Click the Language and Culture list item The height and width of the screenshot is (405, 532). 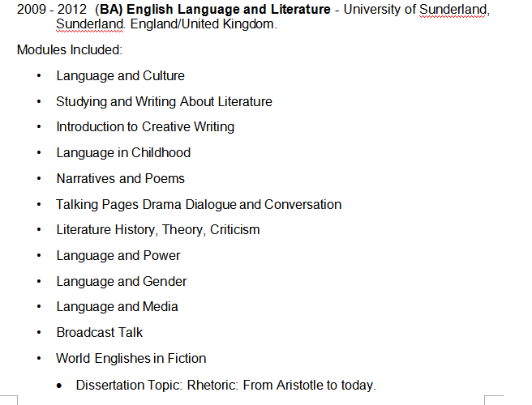click(x=120, y=76)
